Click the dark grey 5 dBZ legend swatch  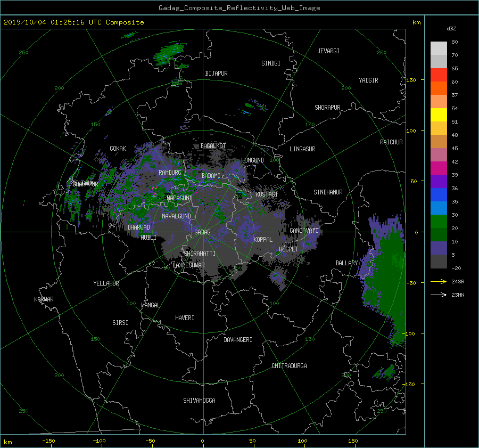coord(439,262)
